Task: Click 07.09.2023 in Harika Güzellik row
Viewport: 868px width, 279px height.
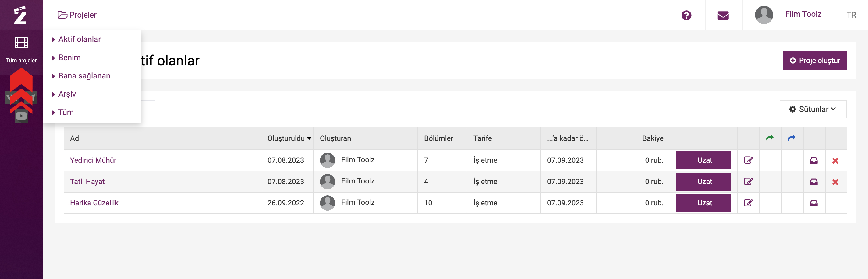Action: (x=565, y=203)
